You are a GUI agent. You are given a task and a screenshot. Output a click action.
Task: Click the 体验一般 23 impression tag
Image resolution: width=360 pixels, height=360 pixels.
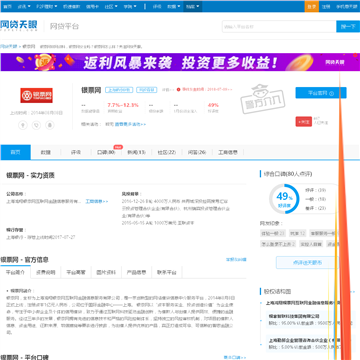click(x=273, y=233)
